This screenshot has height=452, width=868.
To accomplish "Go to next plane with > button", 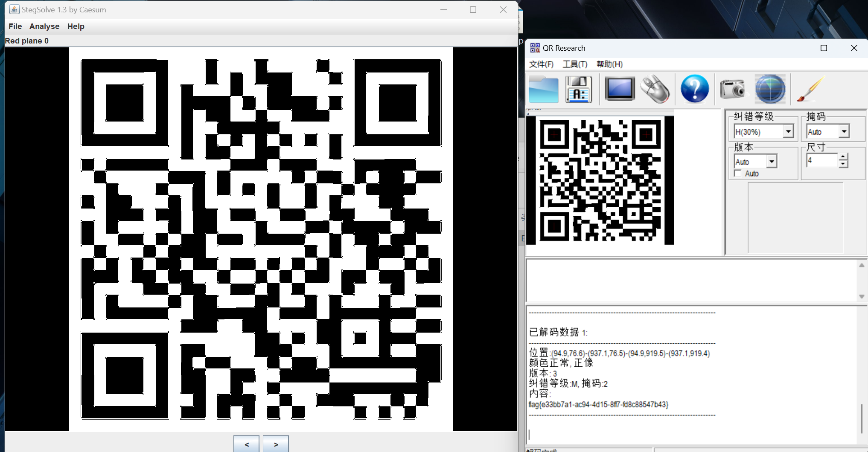I will coord(276,444).
